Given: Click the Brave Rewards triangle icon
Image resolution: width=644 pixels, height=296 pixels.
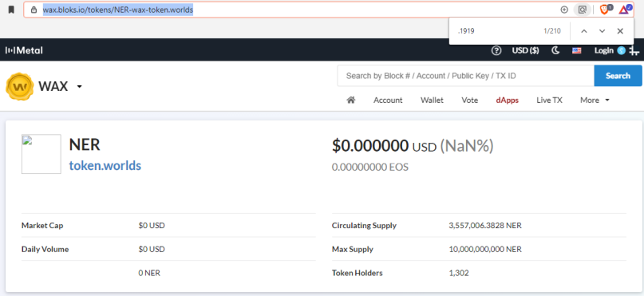Looking at the screenshot, I should tap(625, 10).
